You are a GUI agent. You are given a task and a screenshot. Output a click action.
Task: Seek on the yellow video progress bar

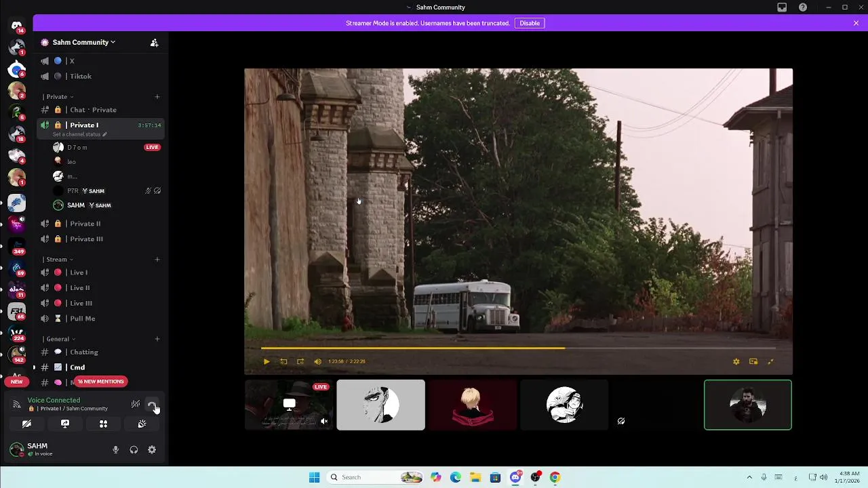518,348
